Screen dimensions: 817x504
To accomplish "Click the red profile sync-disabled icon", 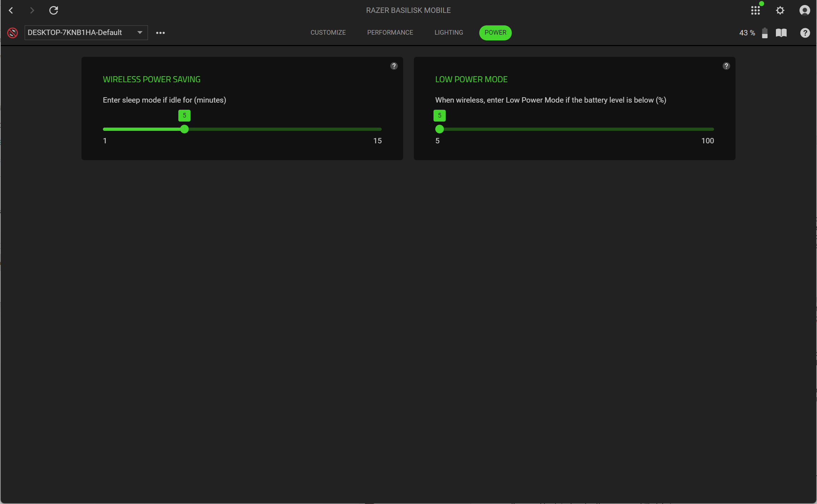I will [x=13, y=33].
